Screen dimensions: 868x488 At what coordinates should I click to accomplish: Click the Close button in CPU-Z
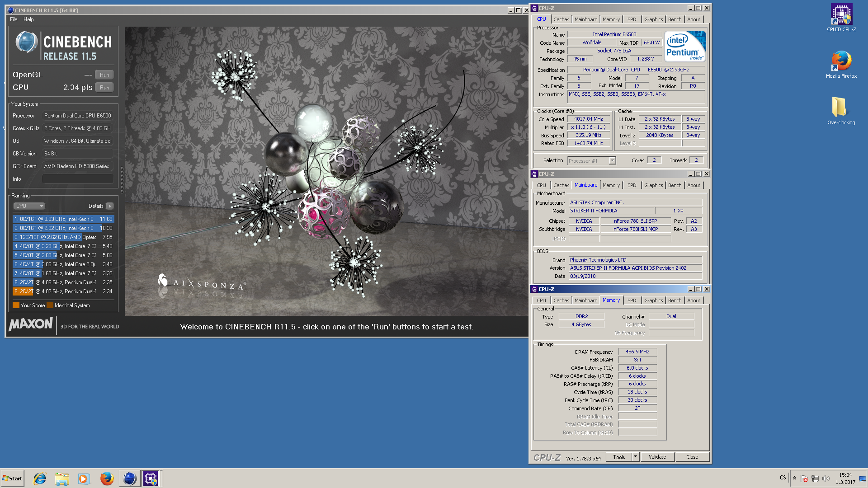[692, 457]
